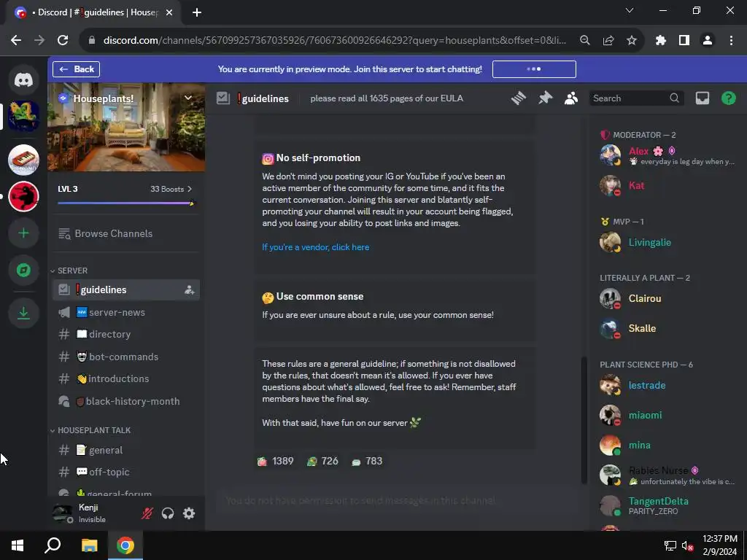
Task: Open member Livingalie's profile
Action: click(667, 242)
